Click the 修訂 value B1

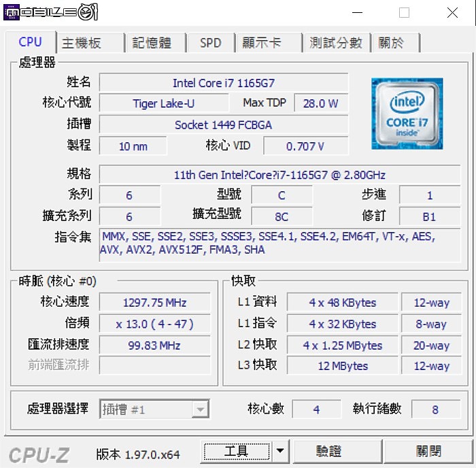430,216
